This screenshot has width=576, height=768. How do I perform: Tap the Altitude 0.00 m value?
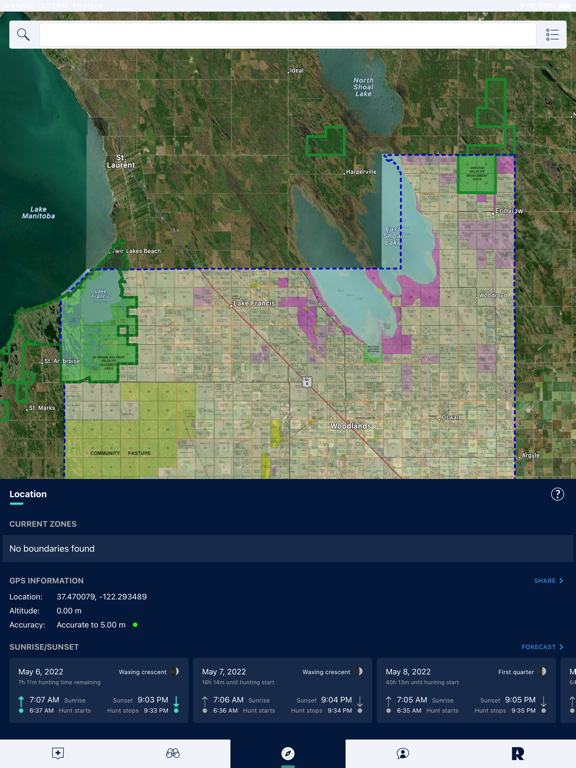69,611
